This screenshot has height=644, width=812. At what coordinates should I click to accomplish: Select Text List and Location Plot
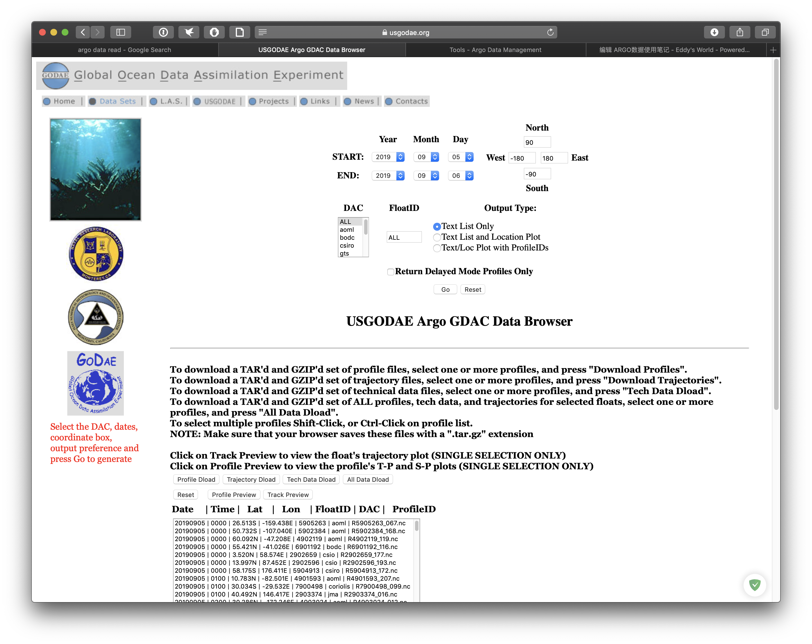[437, 237]
